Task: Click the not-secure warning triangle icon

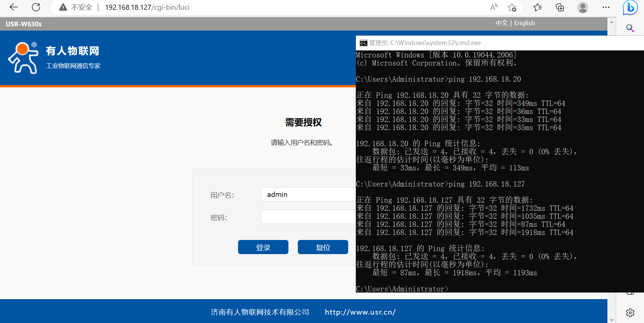Action: point(63,7)
